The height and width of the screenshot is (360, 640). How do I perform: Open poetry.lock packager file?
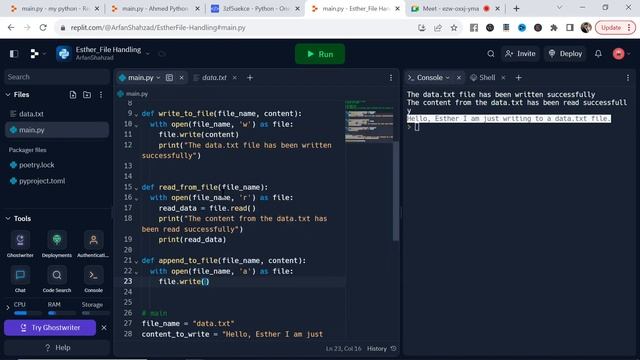(x=57, y=165)
